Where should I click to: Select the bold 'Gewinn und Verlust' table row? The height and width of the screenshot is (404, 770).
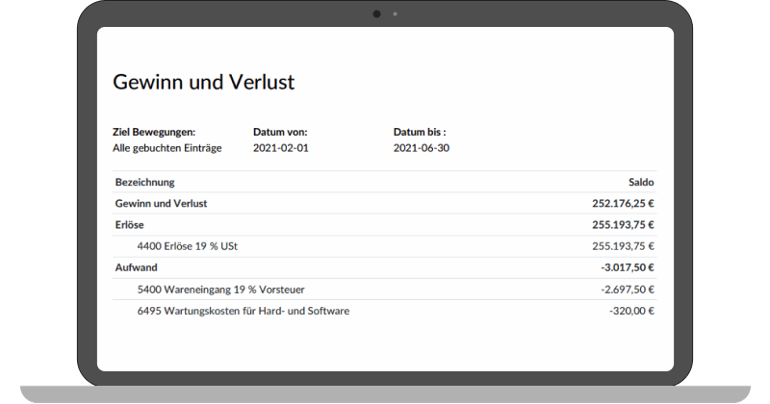click(x=161, y=203)
